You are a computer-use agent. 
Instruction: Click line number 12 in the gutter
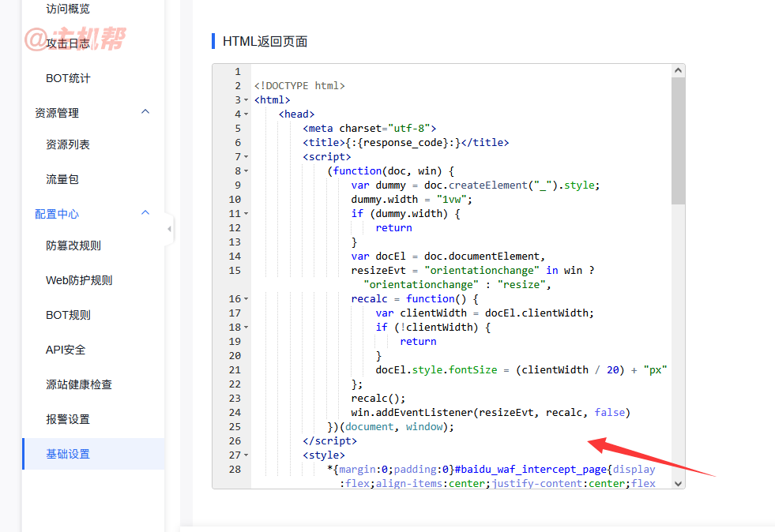[235, 227]
